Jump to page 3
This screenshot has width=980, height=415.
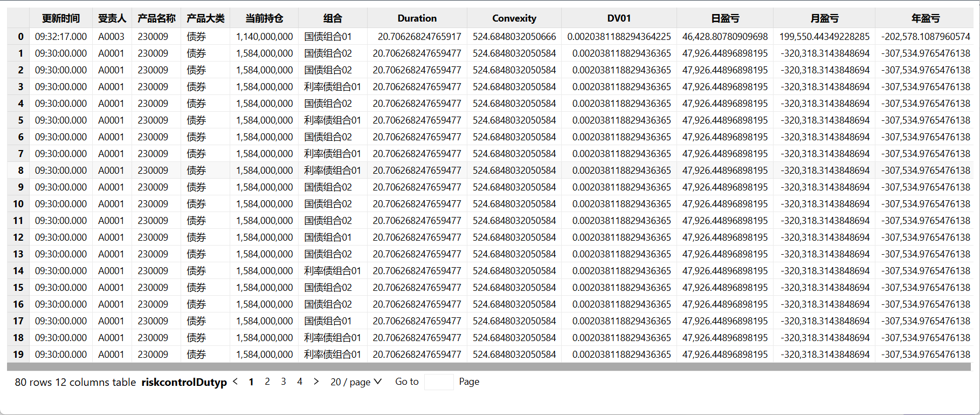(x=284, y=382)
